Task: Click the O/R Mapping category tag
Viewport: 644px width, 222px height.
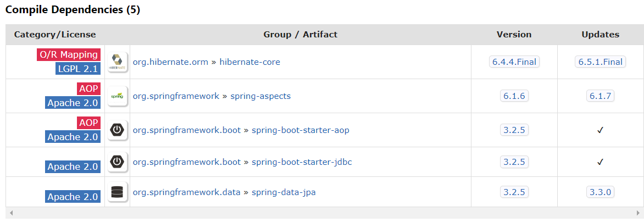Action: pyautogui.click(x=69, y=54)
